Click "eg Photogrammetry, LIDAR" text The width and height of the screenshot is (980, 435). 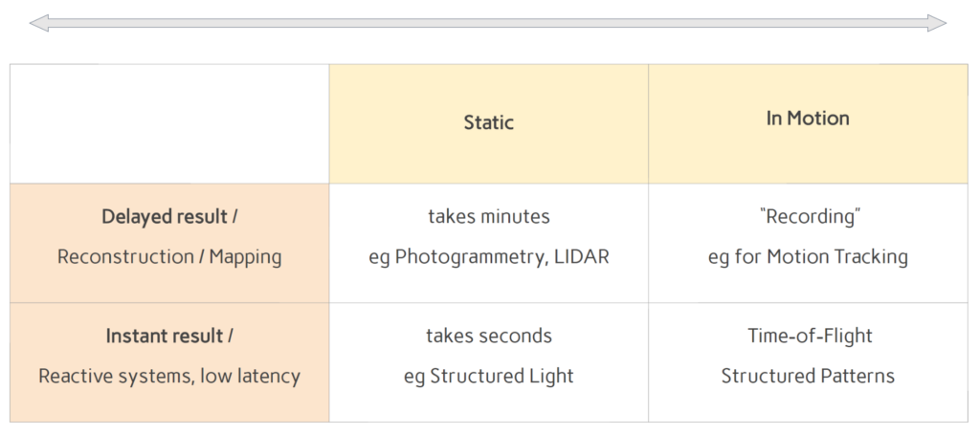tap(489, 256)
